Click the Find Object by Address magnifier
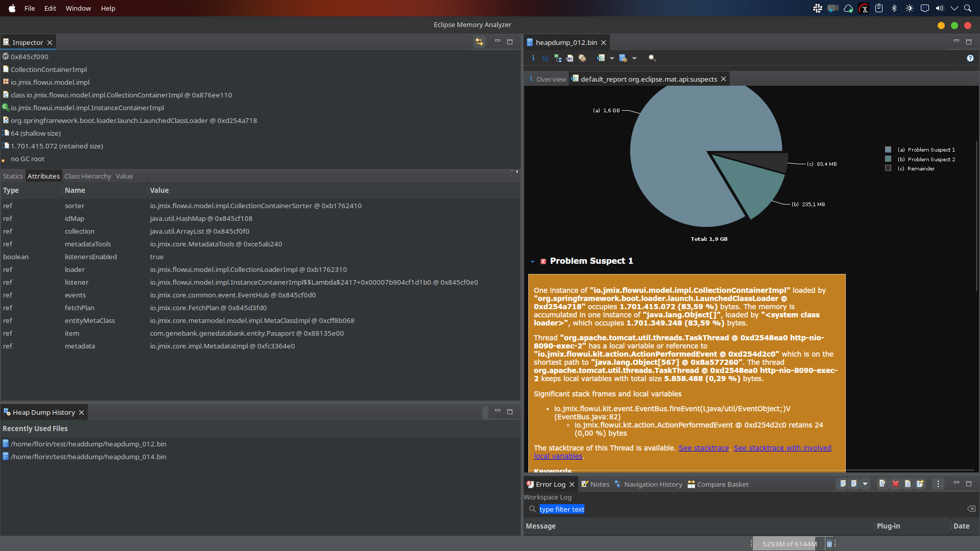 652,58
